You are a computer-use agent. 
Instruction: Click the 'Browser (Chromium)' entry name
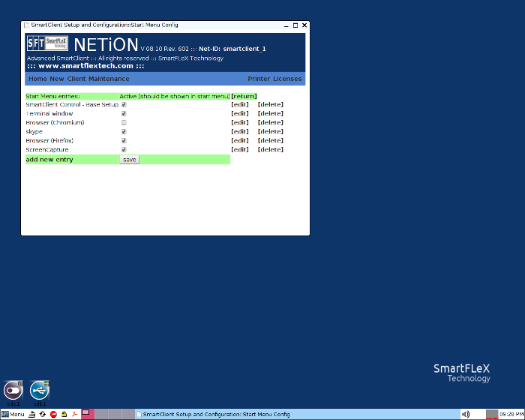[55, 123]
